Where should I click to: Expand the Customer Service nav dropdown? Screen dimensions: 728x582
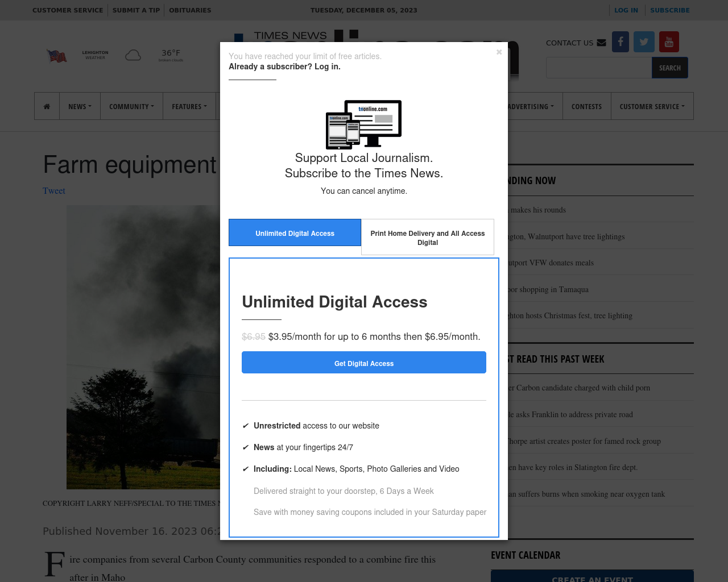652,106
